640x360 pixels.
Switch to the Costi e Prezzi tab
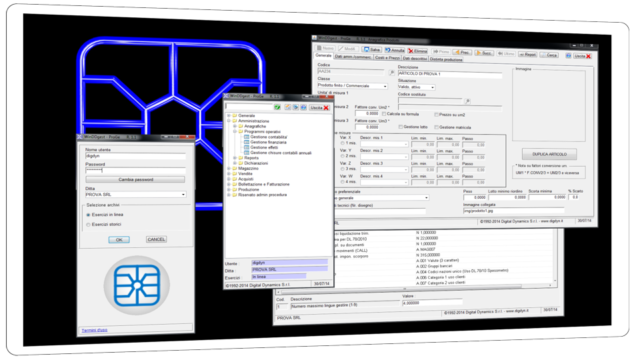click(387, 58)
